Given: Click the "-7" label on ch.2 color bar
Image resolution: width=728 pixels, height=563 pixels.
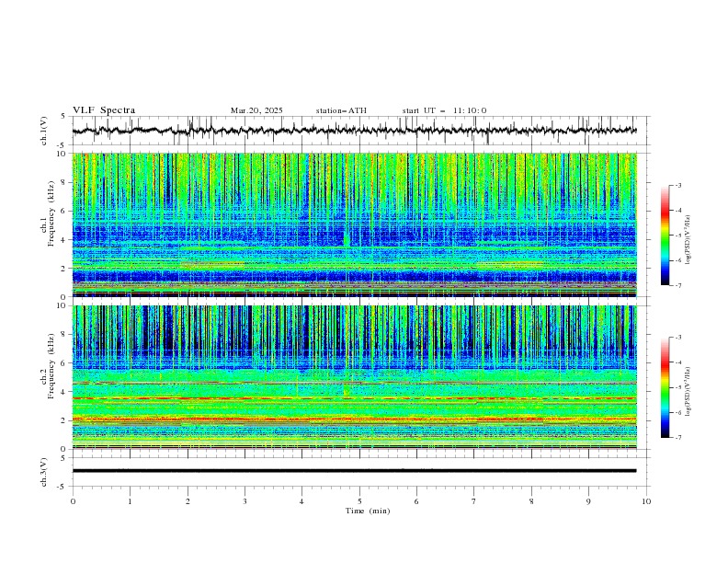Looking at the screenshot, I should click(x=677, y=438).
